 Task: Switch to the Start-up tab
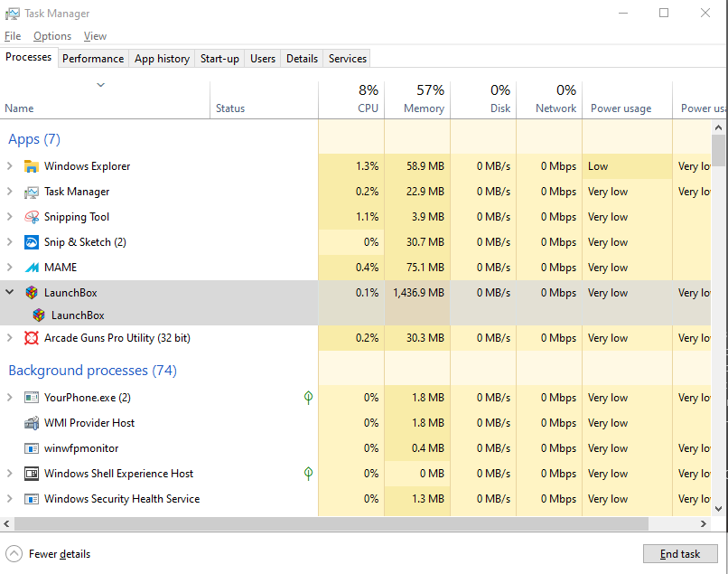(219, 59)
